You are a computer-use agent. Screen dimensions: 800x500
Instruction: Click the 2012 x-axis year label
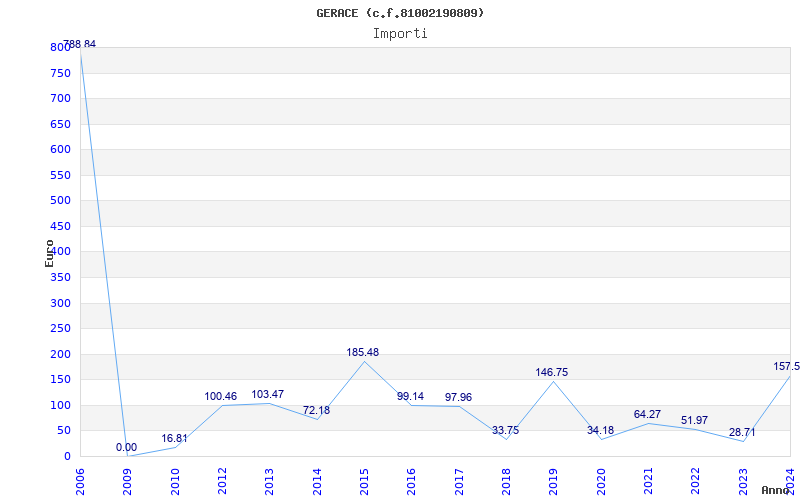222,482
